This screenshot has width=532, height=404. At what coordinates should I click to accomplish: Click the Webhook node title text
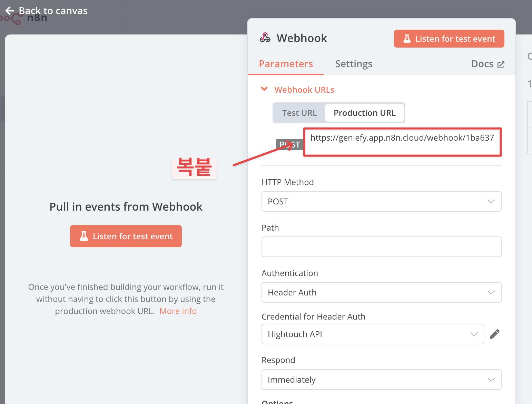click(302, 38)
